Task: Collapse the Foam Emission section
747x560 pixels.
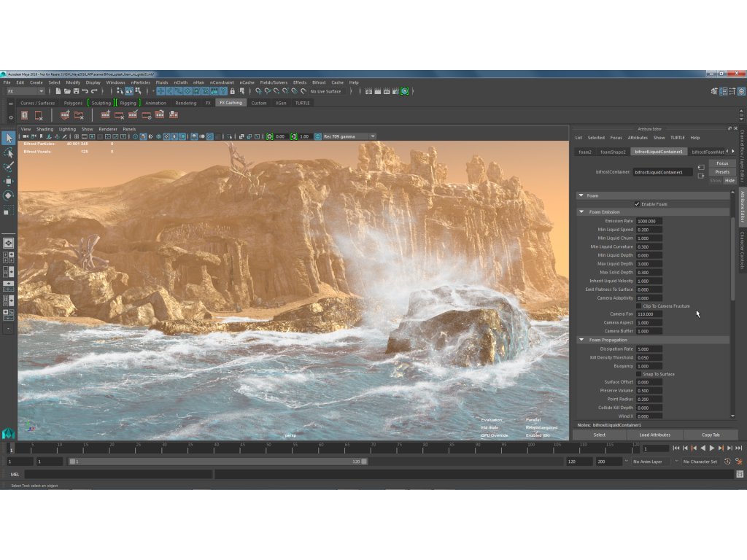Action: tap(581, 212)
